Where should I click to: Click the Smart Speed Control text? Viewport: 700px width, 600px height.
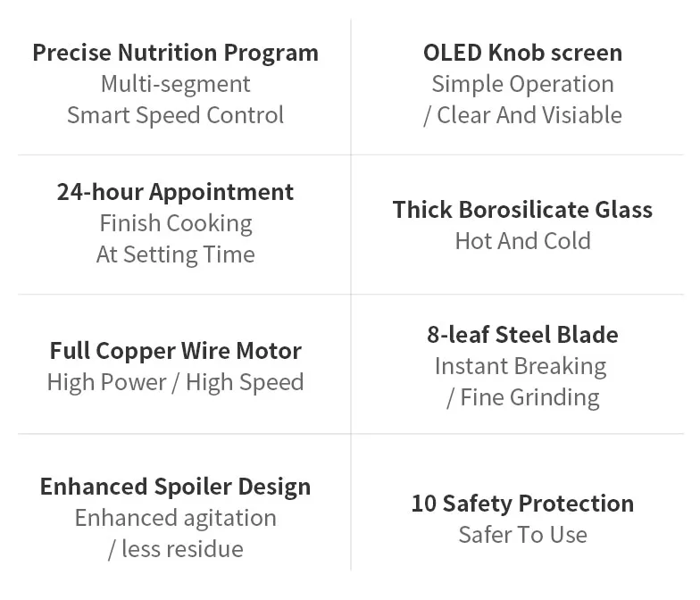175,116
